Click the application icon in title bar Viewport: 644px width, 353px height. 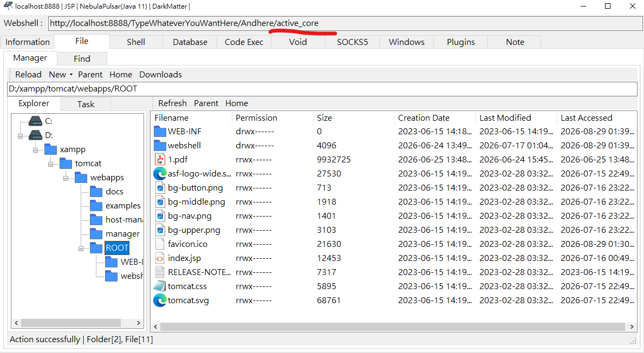click(8, 6)
